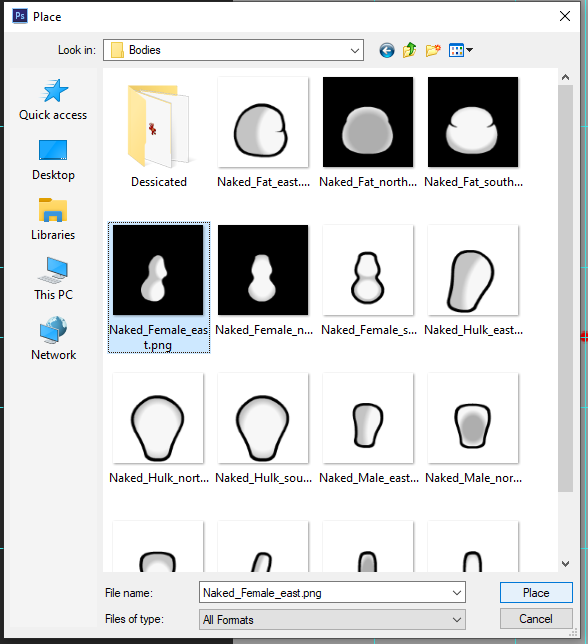Select the Dessicated folder
Viewport: 588px width, 644px height.
(x=158, y=133)
